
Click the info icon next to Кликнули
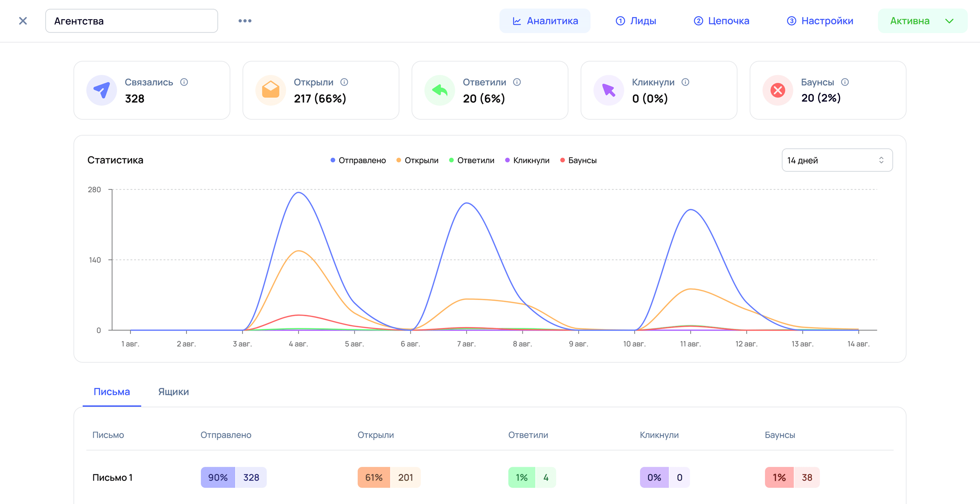686,82
